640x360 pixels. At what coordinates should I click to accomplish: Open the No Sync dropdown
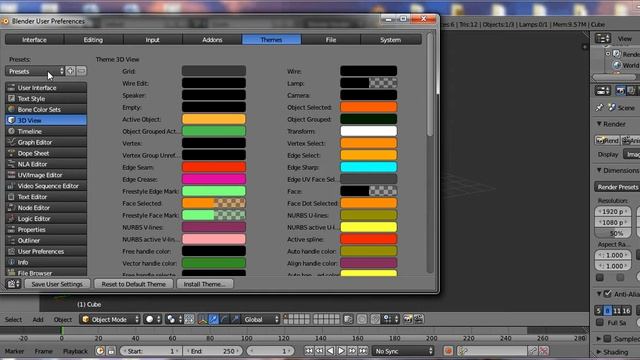pos(403,351)
